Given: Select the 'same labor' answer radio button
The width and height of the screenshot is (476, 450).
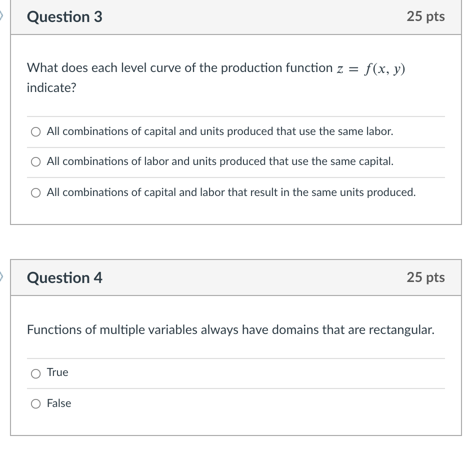Looking at the screenshot, I should click(x=36, y=132).
